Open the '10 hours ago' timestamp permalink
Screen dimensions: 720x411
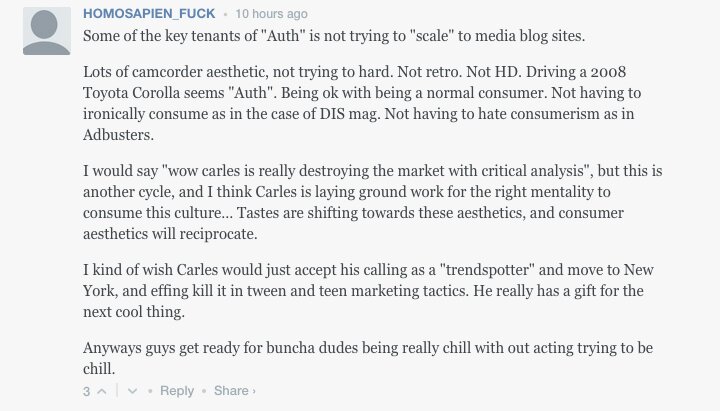[271, 14]
